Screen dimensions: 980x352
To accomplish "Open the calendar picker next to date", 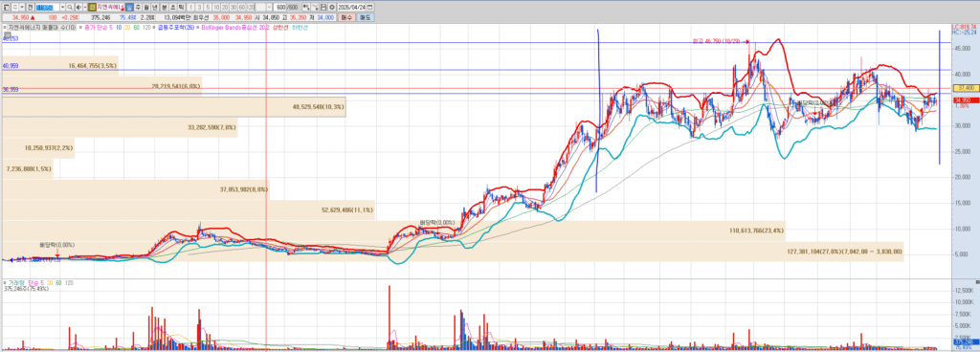I will pos(370,7).
